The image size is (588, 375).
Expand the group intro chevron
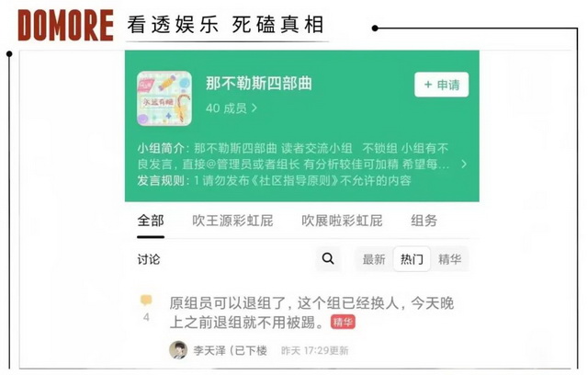coord(464,164)
